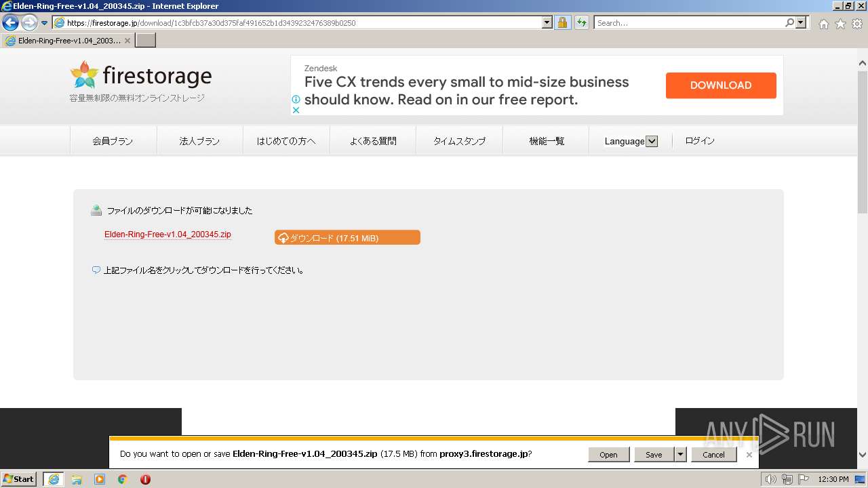This screenshot has width=868, height=488.
Task: Click the scrollbar down arrow
Action: [x=863, y=455]
